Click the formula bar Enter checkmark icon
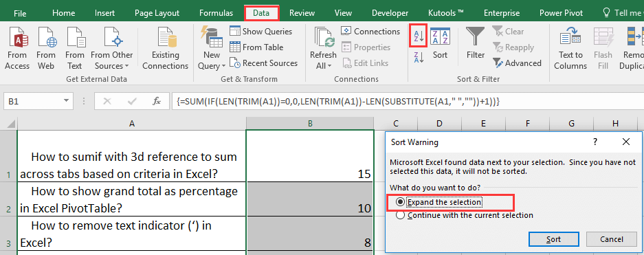The width and height of the screenshot is (644, 255). point(132,101)
